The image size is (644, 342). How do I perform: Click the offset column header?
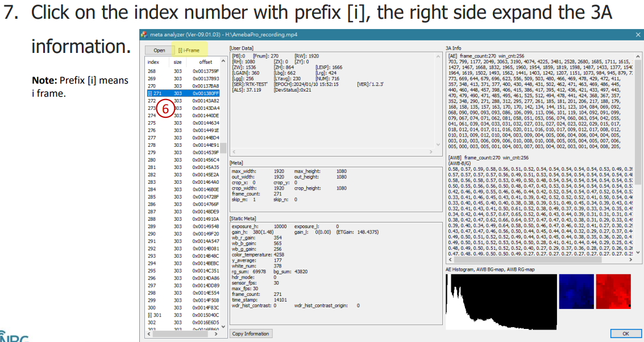(205, 61)
